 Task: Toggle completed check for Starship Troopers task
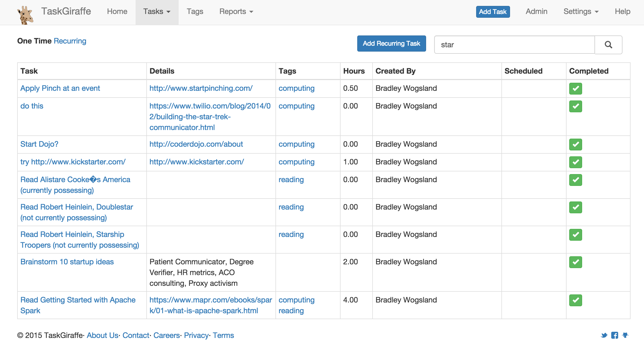click(575, 235)
